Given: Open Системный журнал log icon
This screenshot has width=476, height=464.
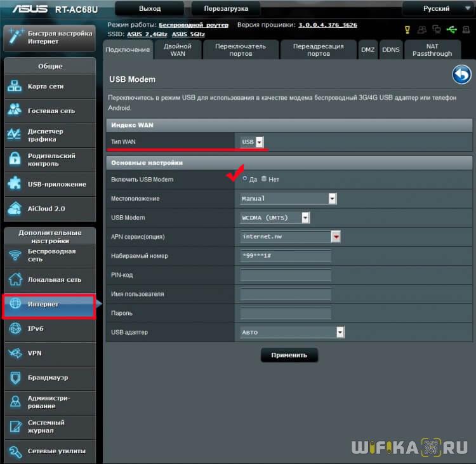Looking at the screenshot, I should [x=15, y=426].
